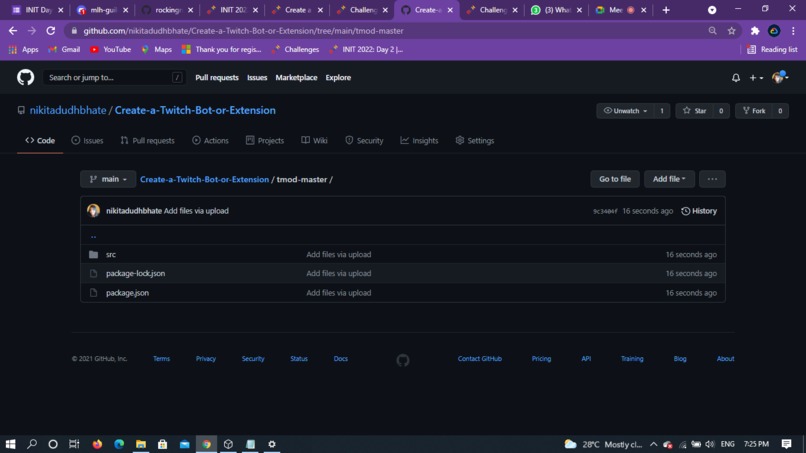The image size is (806, 453).
Task: Open commit hash 9c3404f
Action: (605, 211)
